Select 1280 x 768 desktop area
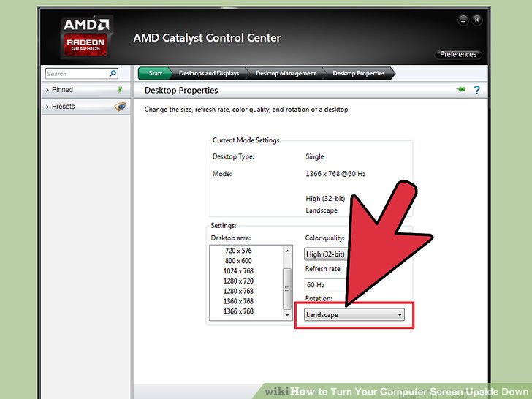This screenshot has width=532, height=399. point(238,291)
